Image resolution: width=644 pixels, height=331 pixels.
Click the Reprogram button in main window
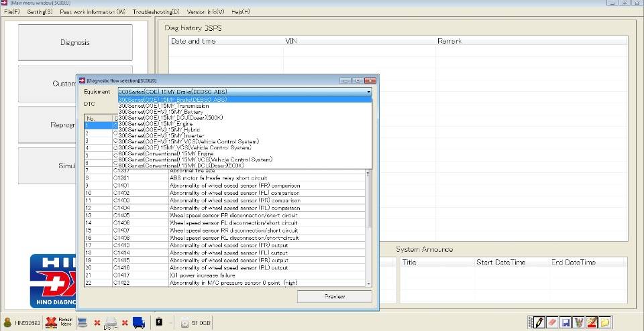pyautogui.click(x=47, y=125)
